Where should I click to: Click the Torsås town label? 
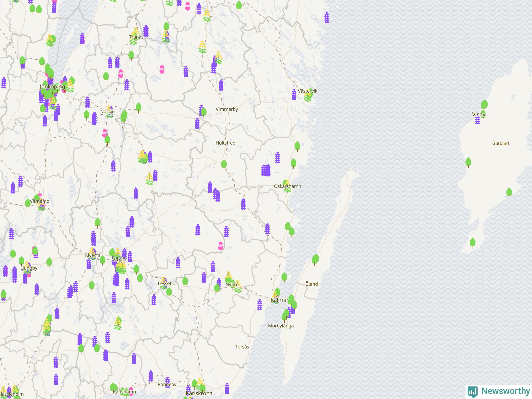[x=242, y=347]
